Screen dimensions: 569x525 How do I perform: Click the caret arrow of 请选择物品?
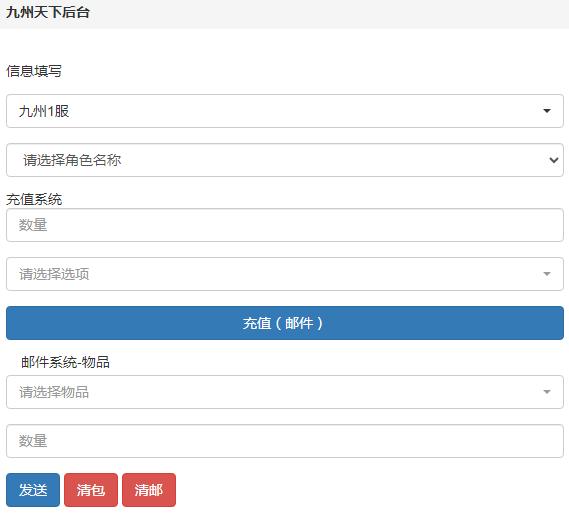click(547, 392)
